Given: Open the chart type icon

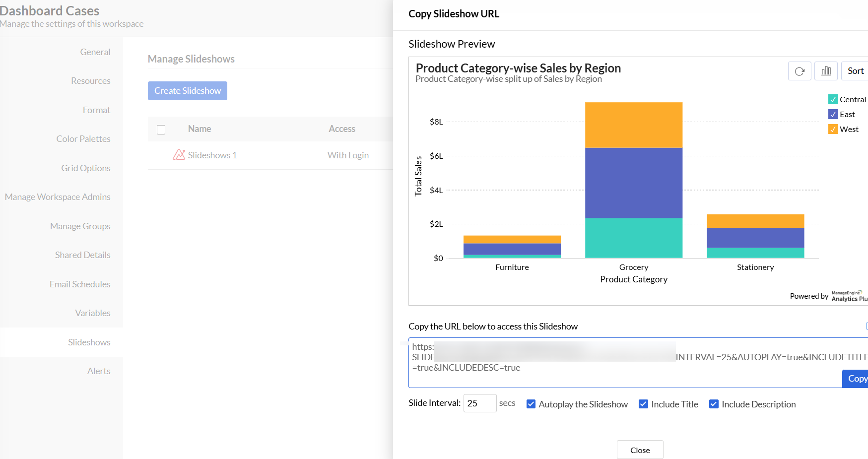Looking at the screenshot, I should [826, 71].
